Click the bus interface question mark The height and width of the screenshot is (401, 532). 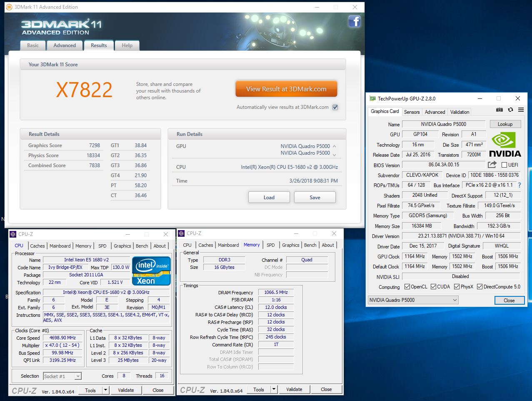(520, 185)
